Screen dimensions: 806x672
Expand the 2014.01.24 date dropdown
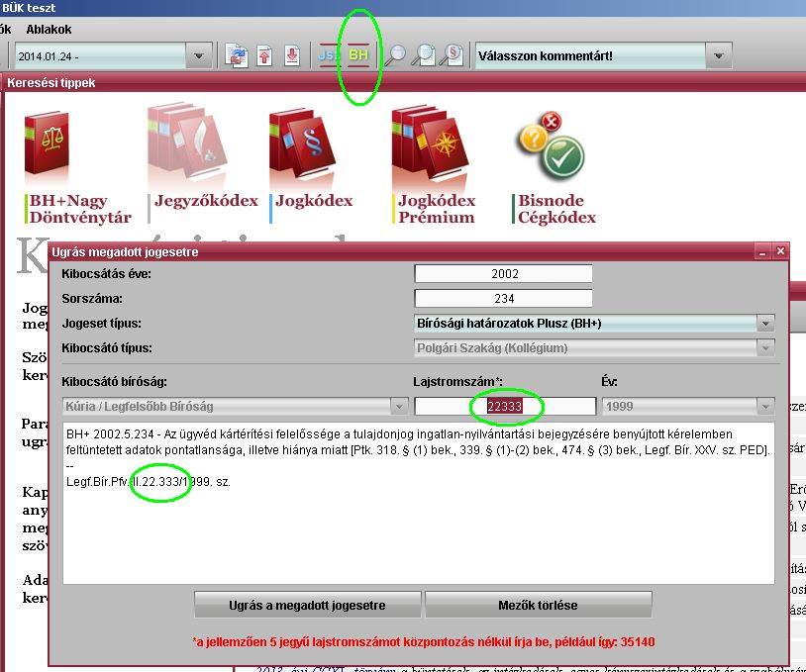199,55
